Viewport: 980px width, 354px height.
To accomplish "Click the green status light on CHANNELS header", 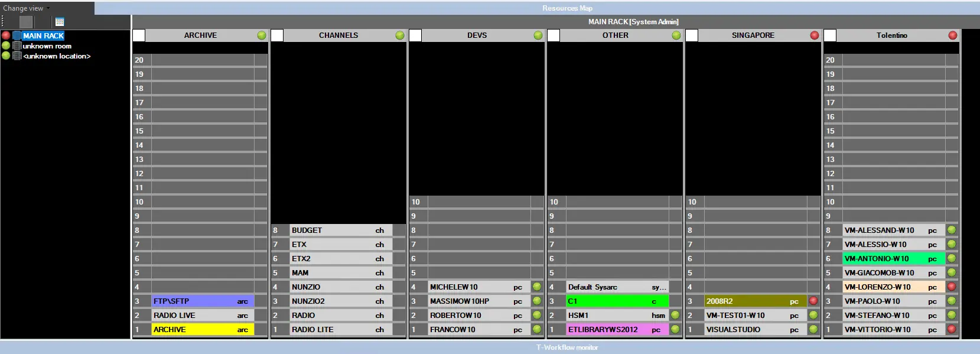I will click(400, 35).
